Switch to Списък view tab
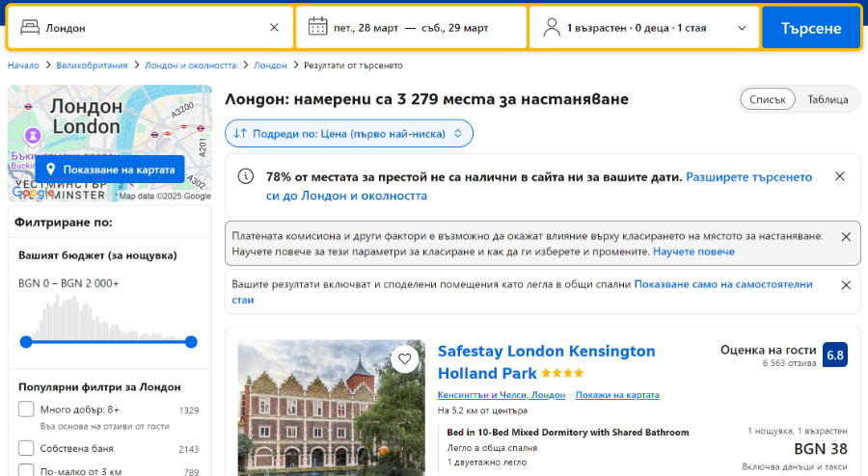 [768, 99]
